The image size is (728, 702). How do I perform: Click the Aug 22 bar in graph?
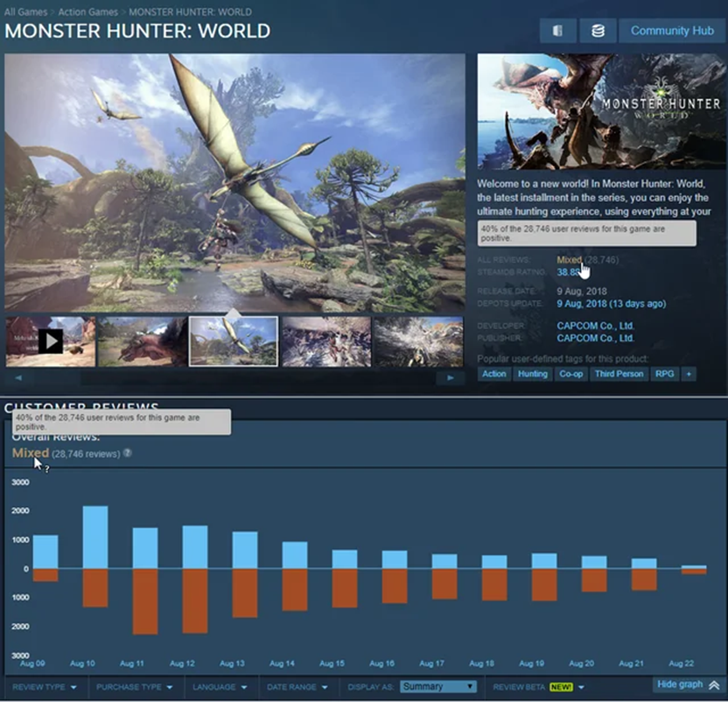[694, 569]
